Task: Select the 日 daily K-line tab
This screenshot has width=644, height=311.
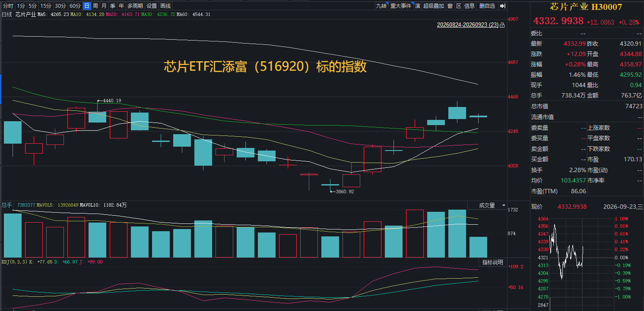Action: (x=87, y=6)
